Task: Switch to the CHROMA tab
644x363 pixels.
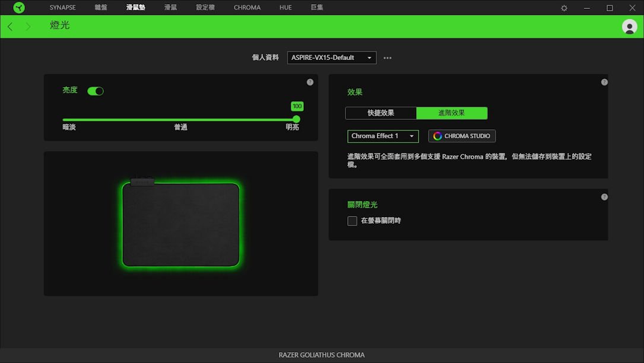Action: 247,7
